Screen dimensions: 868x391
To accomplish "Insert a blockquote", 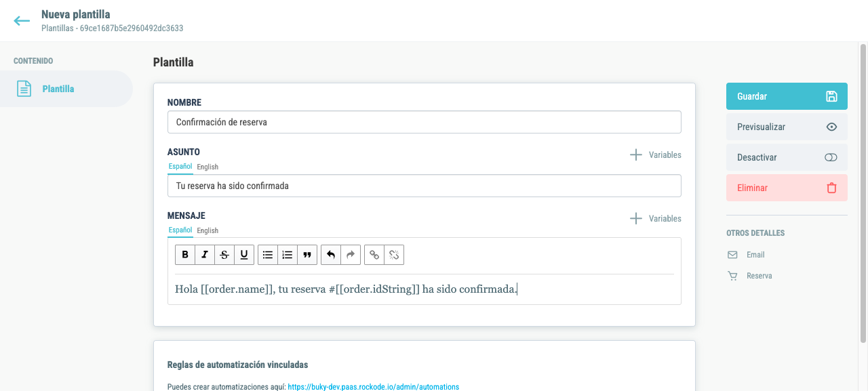I will (x=307, y=255).
